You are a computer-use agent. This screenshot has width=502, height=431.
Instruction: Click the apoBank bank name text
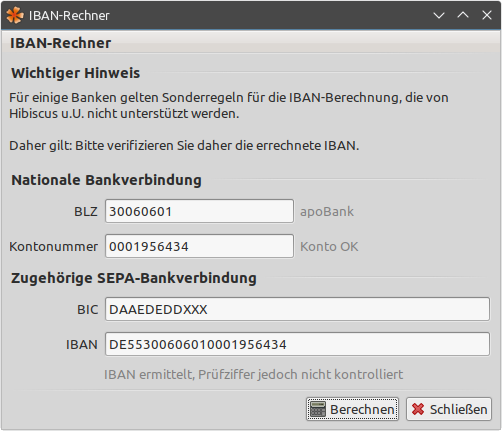click(x=327, y=211)
